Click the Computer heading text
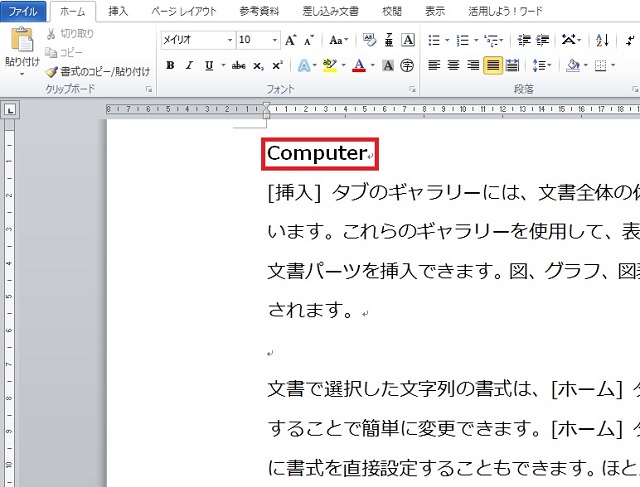The height and width of the screenshot is (487, 640). [317, 153]
